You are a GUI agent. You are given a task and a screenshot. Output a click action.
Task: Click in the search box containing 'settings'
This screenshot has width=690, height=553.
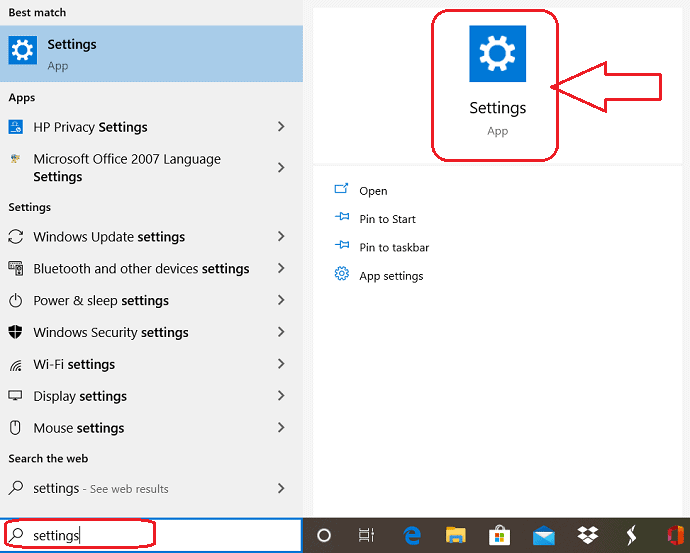[x=151, y=535]
